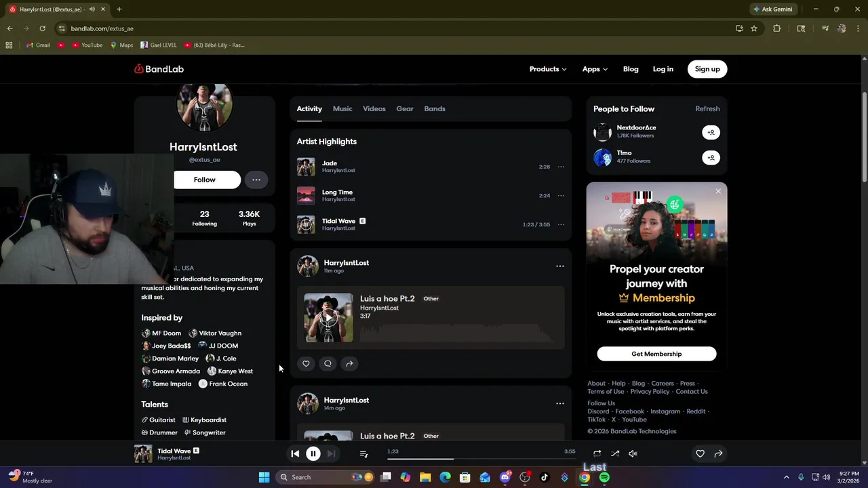Click the Sign up button
The width and height of the screenshot is (868, 488).
click(707, 69)
